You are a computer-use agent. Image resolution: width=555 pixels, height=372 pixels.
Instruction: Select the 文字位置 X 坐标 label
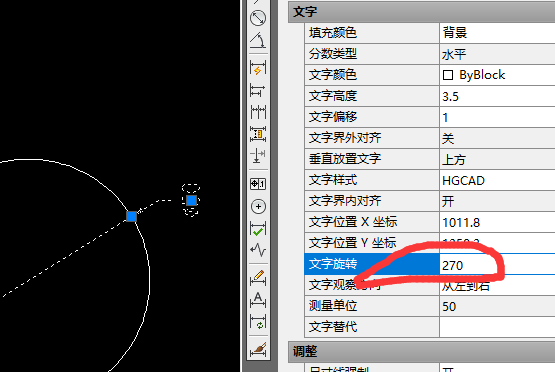point(353,222)
